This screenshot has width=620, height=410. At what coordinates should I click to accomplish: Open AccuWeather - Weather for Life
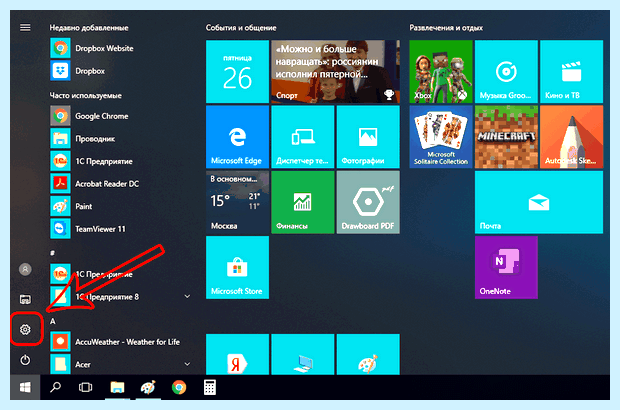point(115,342)
